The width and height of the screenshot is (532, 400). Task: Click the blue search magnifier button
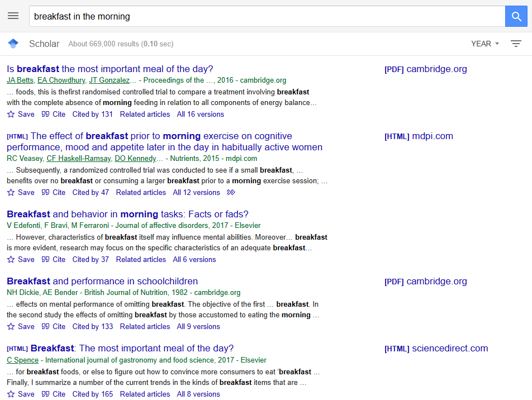(x=515, y=16)
